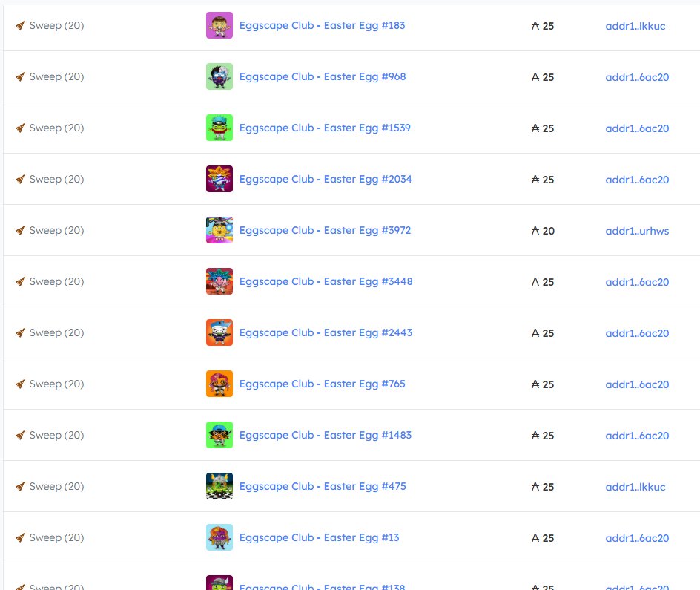Open the thumbnail of Easter Egg #183
The width and height of the screenshot is (700, 590).
point(219,25)
